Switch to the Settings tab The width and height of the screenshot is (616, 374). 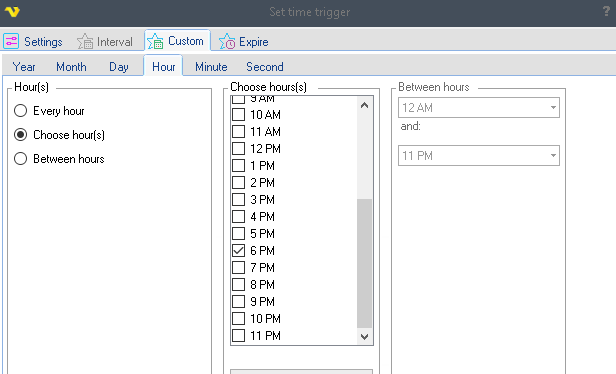[x=33, y=41]
